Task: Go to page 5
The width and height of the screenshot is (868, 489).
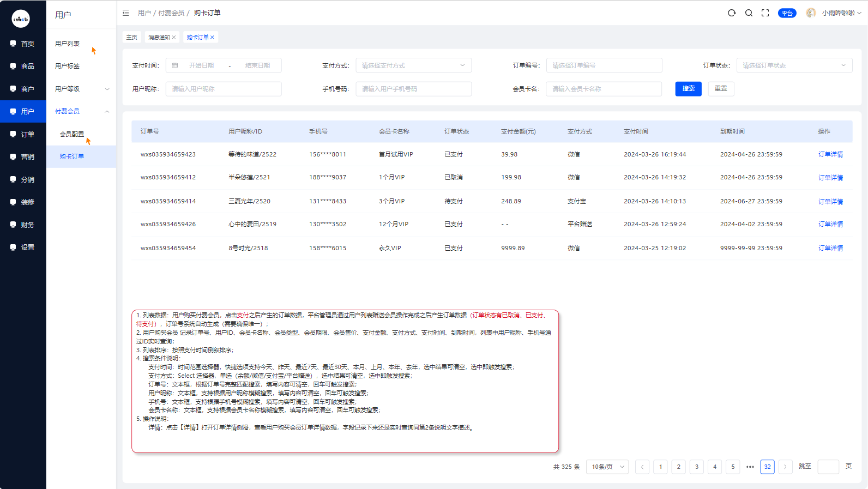Action: 733,467
